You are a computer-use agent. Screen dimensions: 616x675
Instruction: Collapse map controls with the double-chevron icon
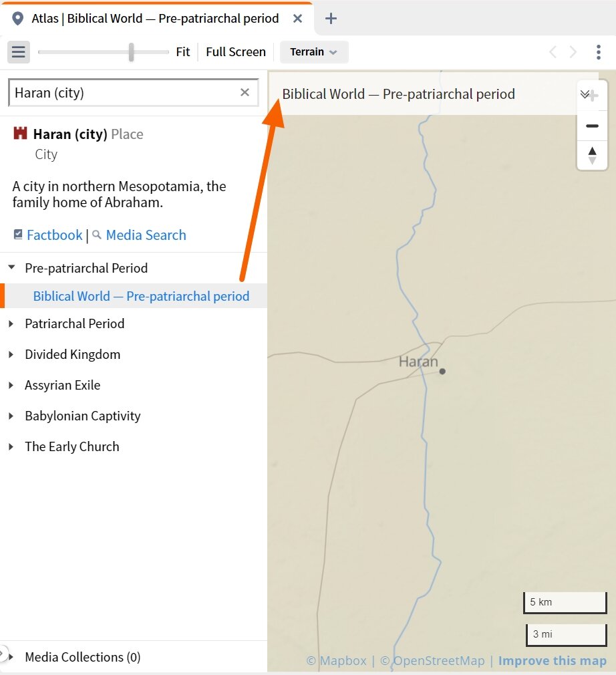tap(585, 94)
